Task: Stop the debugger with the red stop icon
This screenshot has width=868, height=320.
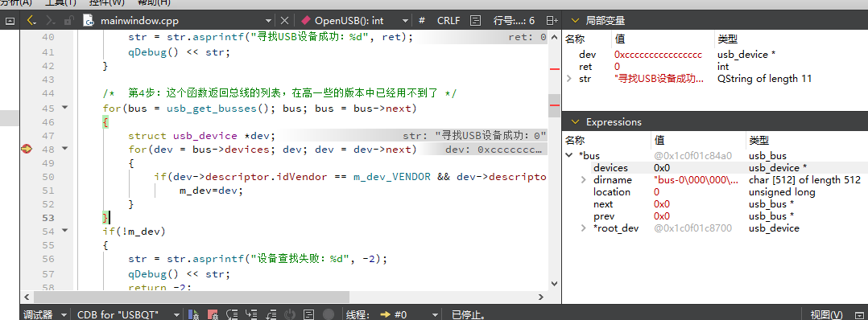Action: [213, 314]
